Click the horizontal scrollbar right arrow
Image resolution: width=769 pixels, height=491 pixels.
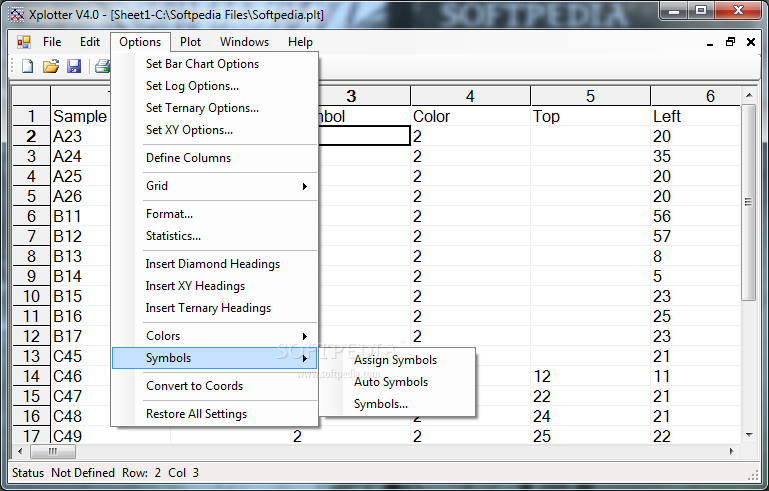(732, 451)
